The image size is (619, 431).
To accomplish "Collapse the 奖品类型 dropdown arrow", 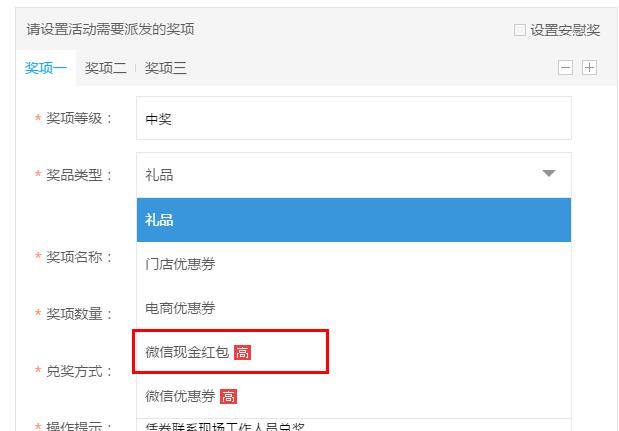I will [x=549, y=173].
